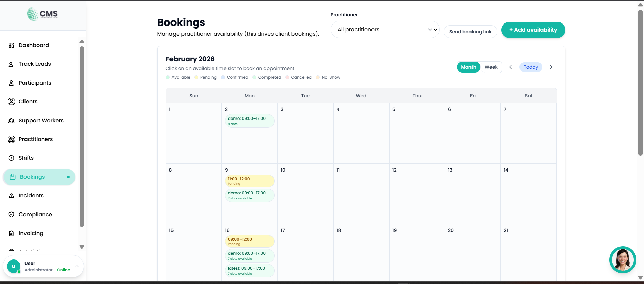Click the Cancelled legend color dot
Image resolution: width=644 pixels, height=284 pixels.
tap(287, 77)
